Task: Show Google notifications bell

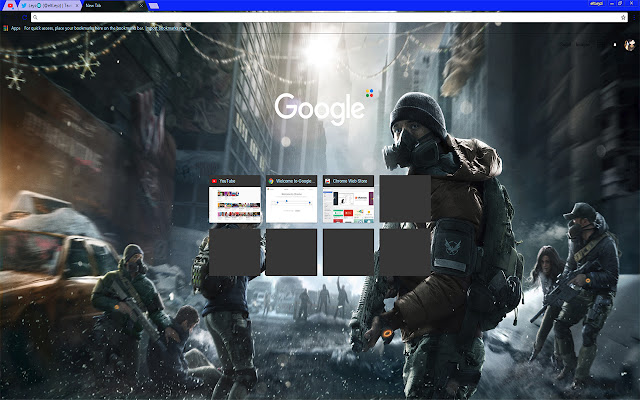Action: (x=615, y=44)
